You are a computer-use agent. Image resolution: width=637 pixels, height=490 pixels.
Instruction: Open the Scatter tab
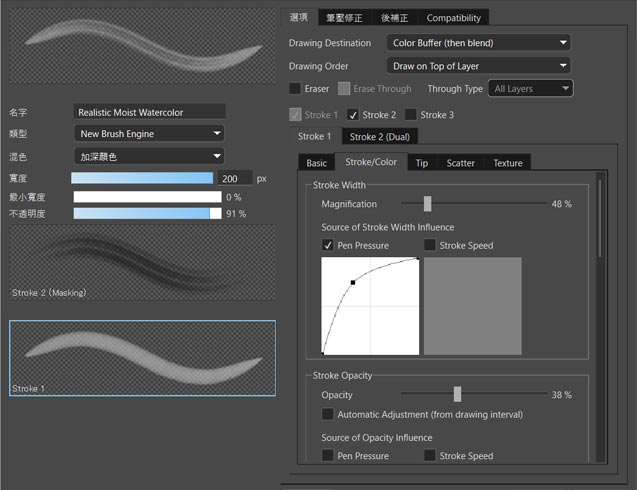[460, 163]
